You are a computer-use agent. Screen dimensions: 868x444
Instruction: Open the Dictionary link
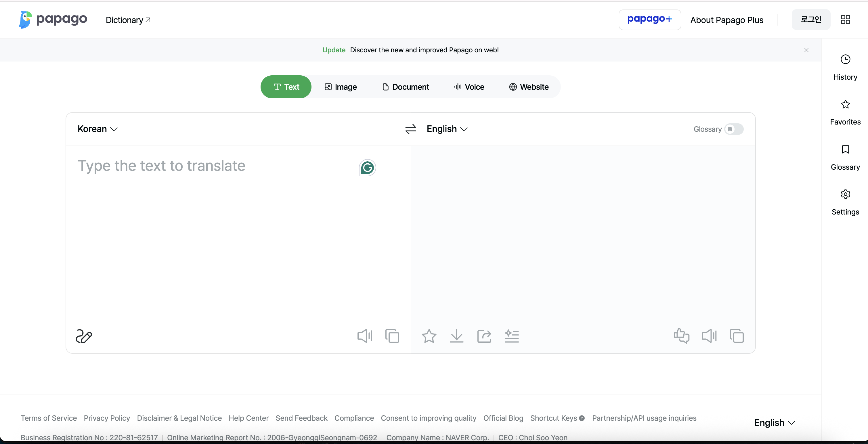click(128, 20)
